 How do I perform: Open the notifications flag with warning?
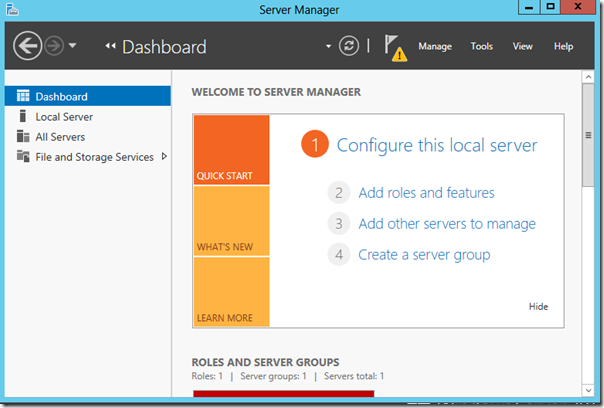point(394,48)
